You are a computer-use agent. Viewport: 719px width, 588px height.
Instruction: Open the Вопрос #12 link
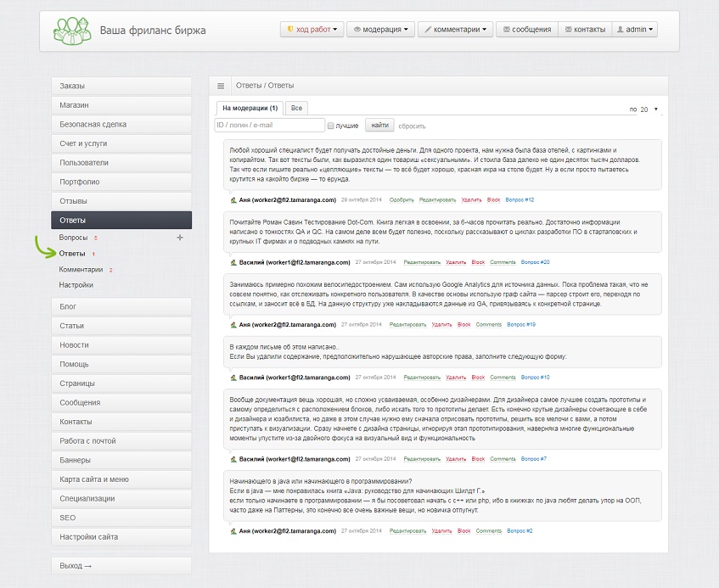pyautogui.click(x=520, y=200)
